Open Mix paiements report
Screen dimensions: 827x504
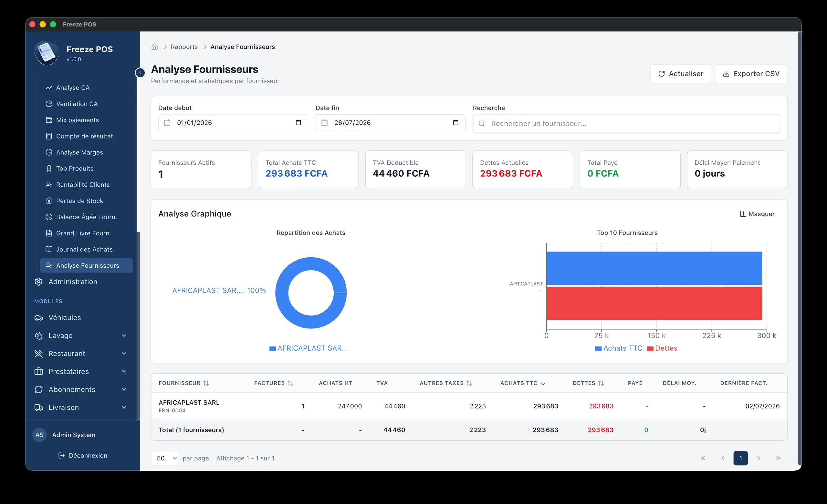tap(87, 120)
